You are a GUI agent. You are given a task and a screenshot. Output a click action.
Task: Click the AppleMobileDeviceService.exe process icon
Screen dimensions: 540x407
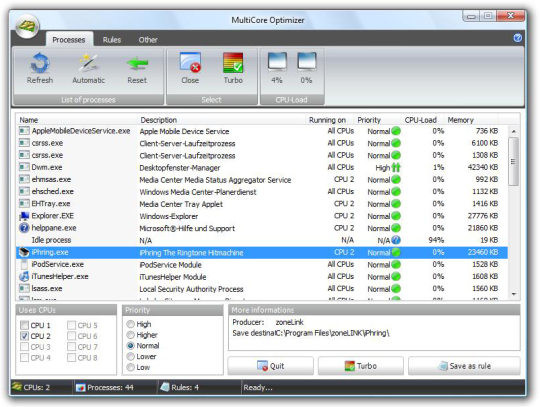tap(24, 131)
